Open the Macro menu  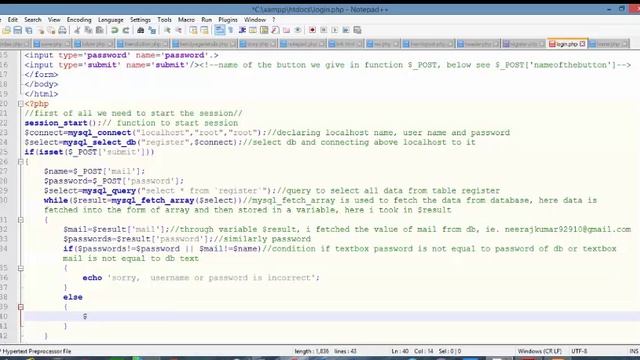(x=186, y=20)
